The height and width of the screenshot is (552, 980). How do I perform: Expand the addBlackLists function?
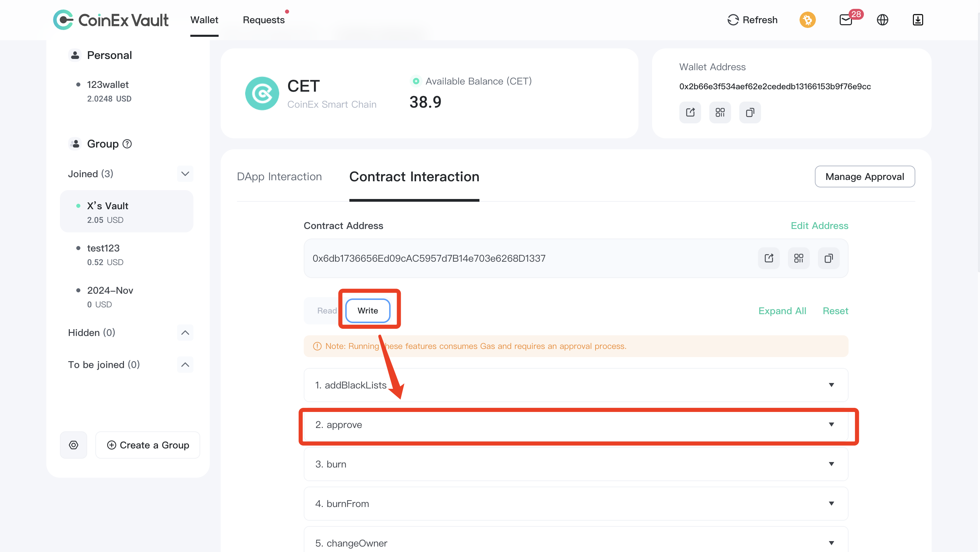576,385
